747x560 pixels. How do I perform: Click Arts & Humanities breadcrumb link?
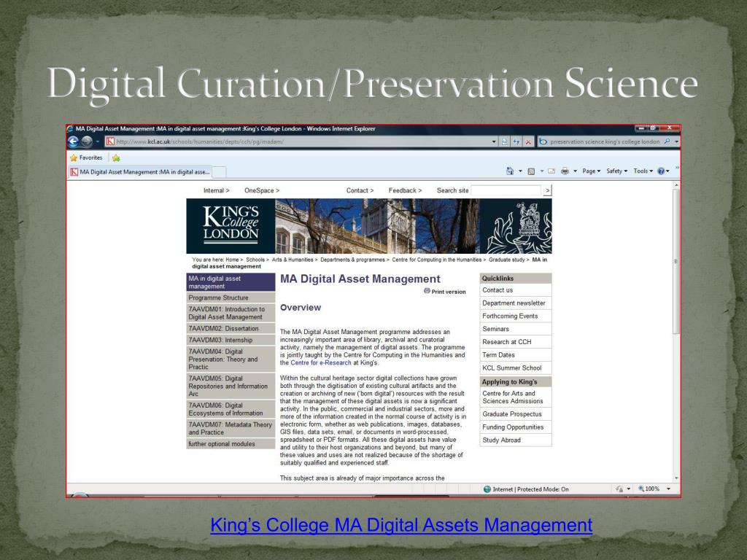point(293,260)
